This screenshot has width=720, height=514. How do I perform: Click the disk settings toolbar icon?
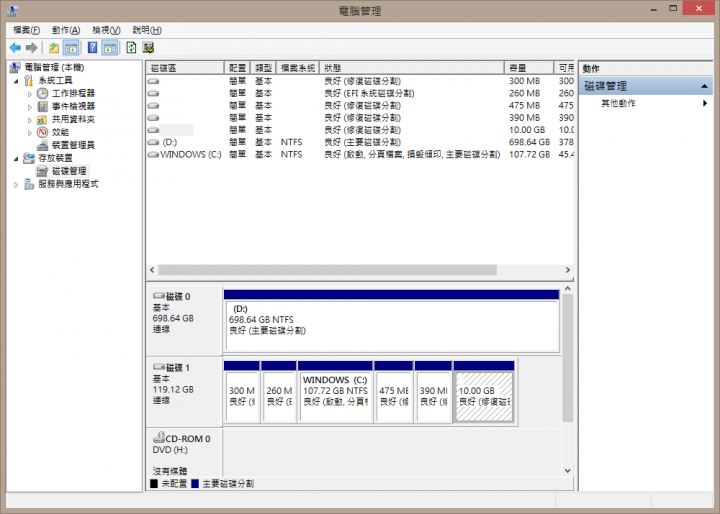(148, 47)
